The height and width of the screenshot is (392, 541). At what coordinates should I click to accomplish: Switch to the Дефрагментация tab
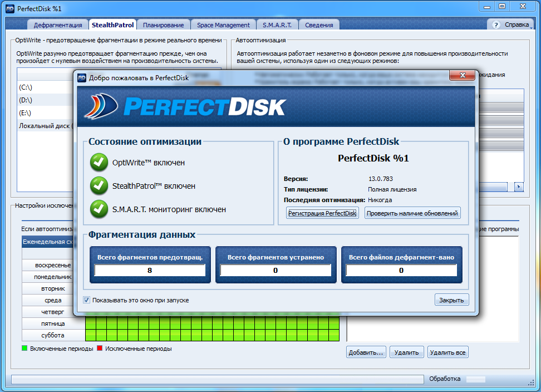coord(58,25)
